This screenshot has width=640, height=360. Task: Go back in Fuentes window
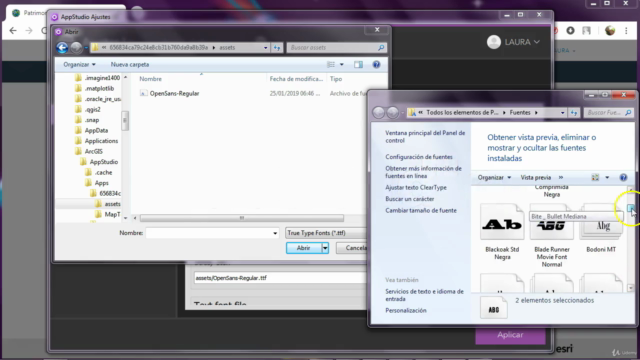378,112
